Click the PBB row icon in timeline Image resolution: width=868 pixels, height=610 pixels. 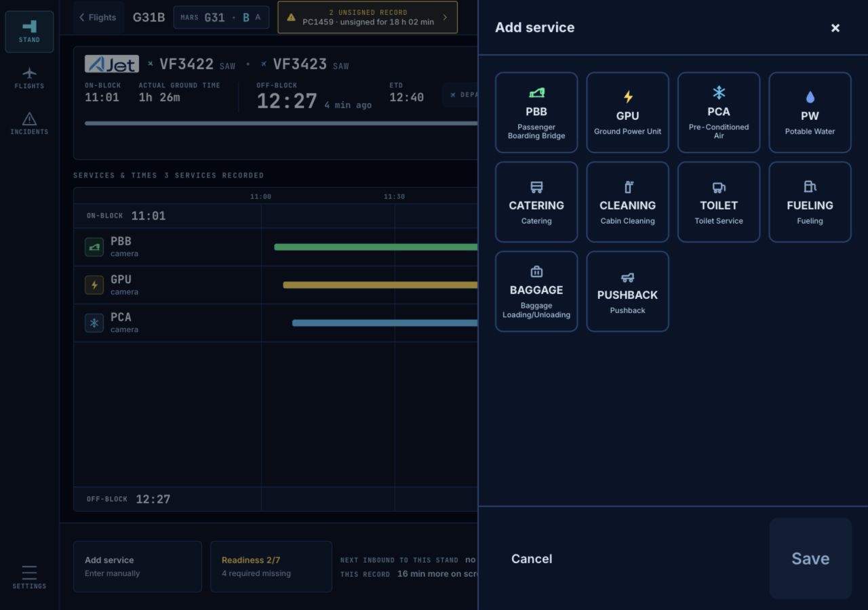[x=94, y=247]
